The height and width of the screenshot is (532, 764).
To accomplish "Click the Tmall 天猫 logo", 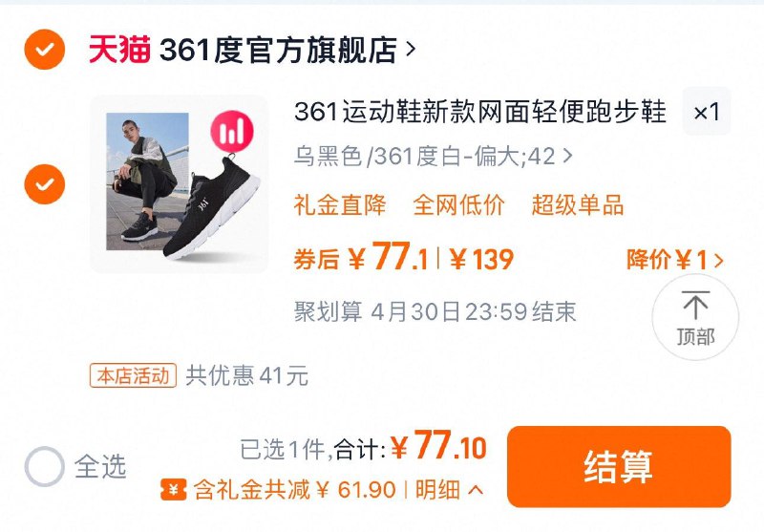I will [119, 50].
